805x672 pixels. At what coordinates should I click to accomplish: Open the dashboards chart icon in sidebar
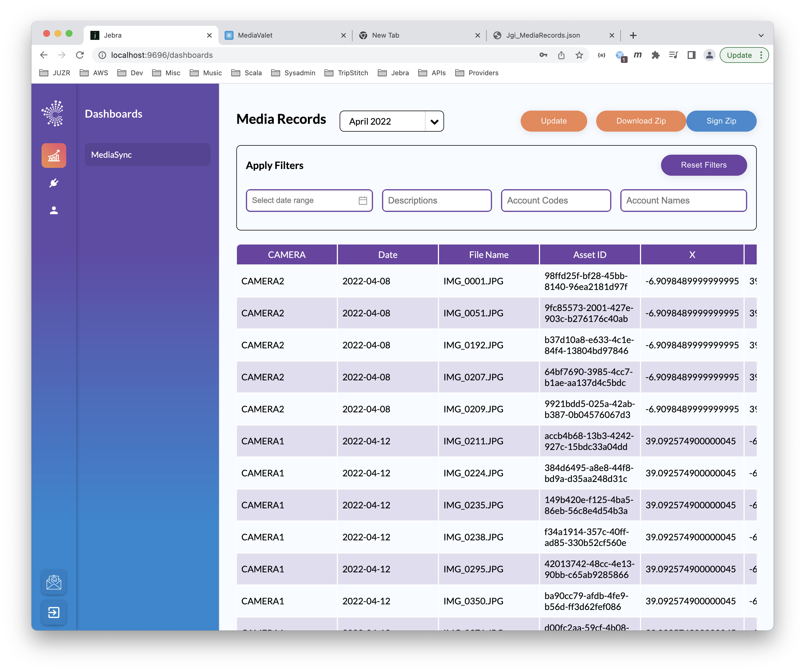coord(54,156)
